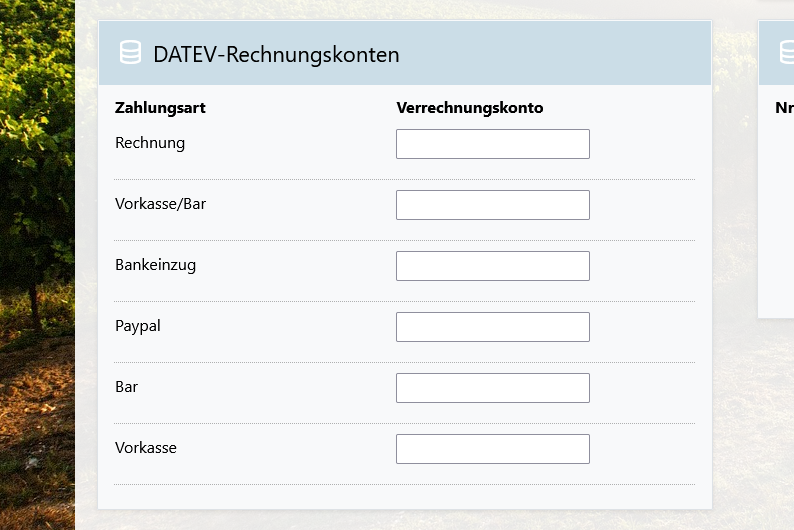The width and height of the screenshot is (794, 530).
Task: Select the Bankeinzug account input field
Action: (492, 266)
